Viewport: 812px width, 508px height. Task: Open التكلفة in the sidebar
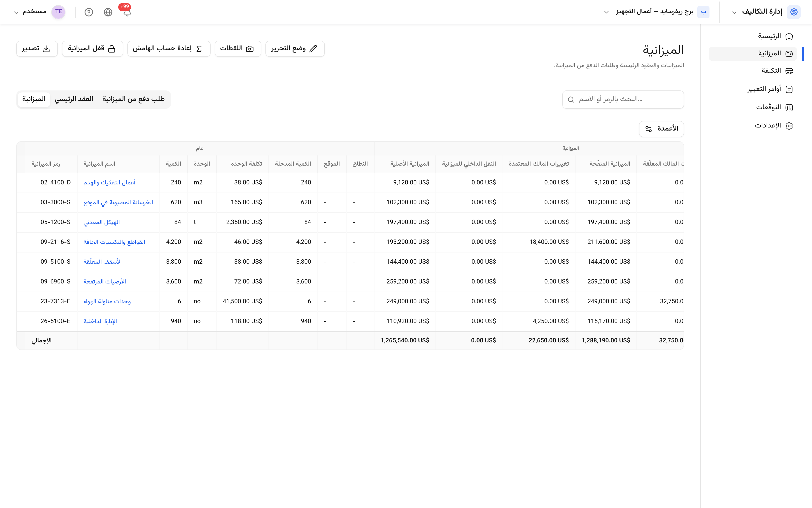pyautogui.click(x=753, y=71)
